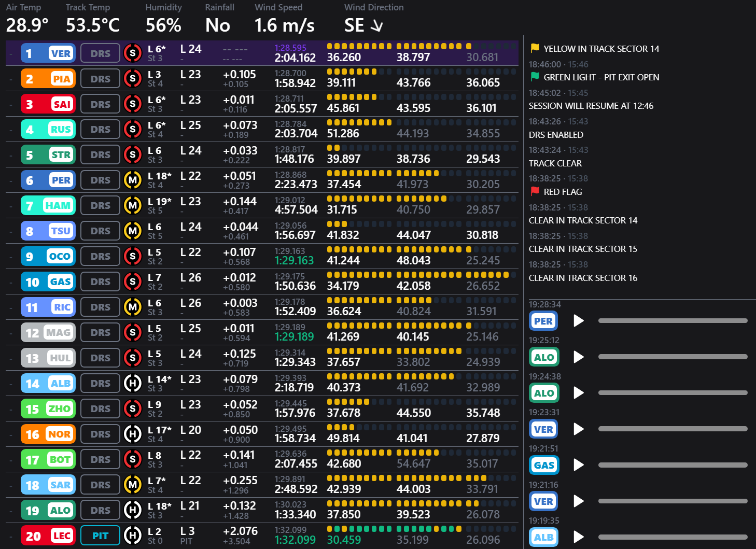
Task: Play the ALO team radio from 19:25:12
Action: click(x=579, y=357)
